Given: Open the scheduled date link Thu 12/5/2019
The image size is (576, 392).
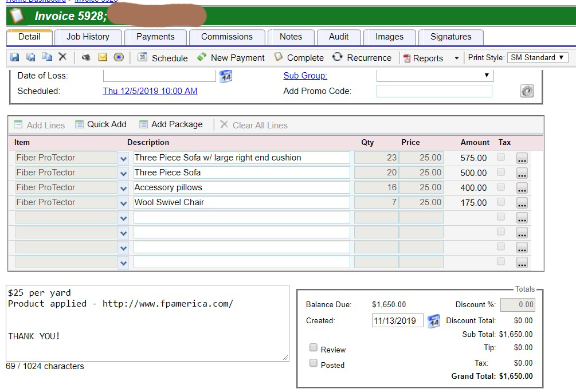Looking at the screenshot, I should (x=150, y=91).
